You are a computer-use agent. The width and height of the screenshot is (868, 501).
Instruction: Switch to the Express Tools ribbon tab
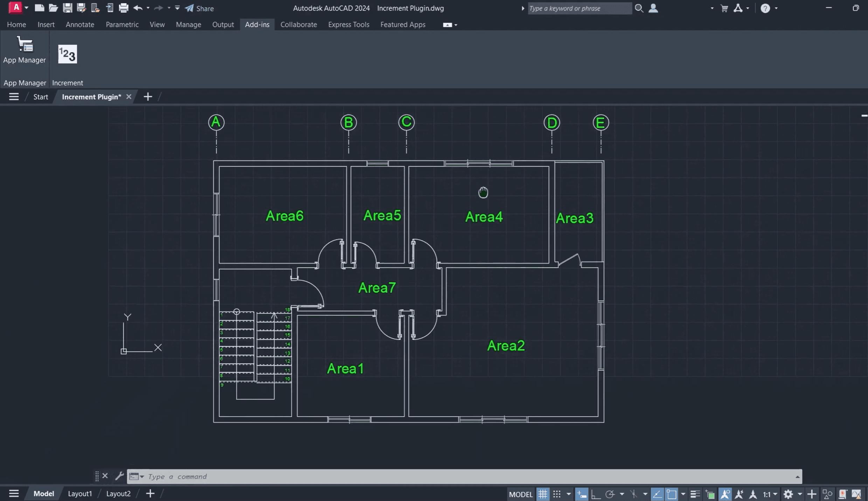point(348,25)
